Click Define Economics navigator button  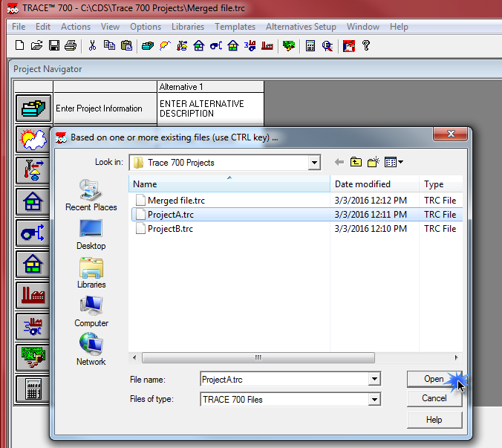tap(33, 357)
